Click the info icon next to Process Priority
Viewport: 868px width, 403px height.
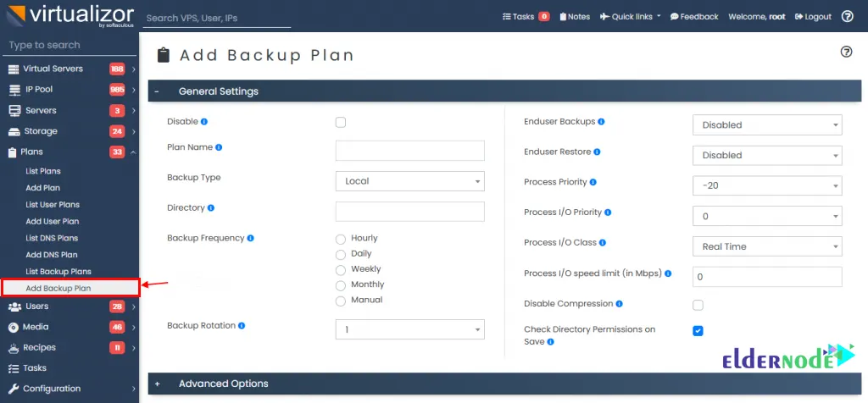(593, 182)
